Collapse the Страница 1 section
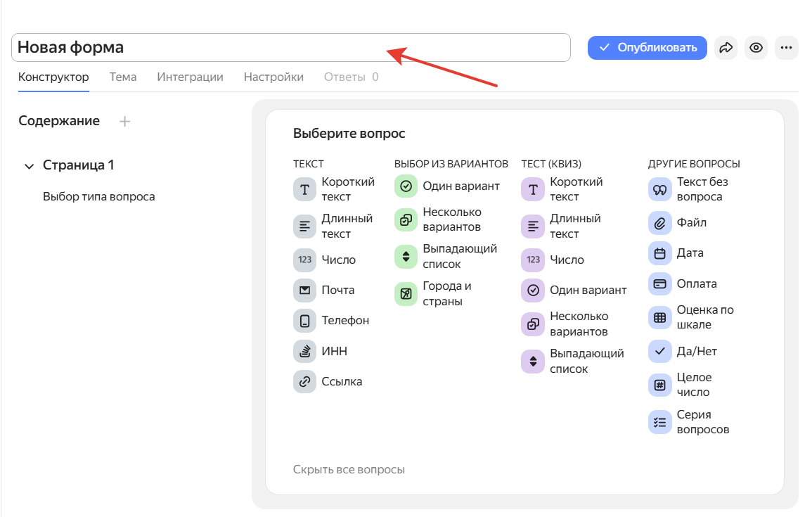Image resolution: width=812 pixels, height=517 pixels. 29,165
